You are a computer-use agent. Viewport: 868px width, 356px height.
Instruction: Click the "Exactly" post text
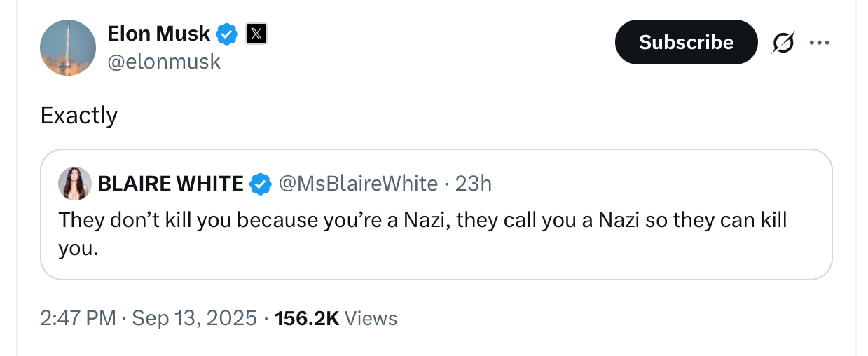point(79,115)
